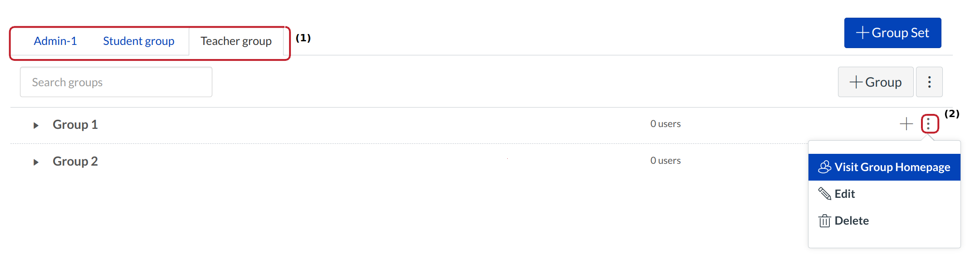
Task: Expand Group 1 with its triangle arrow
Action: click(36, 125)
